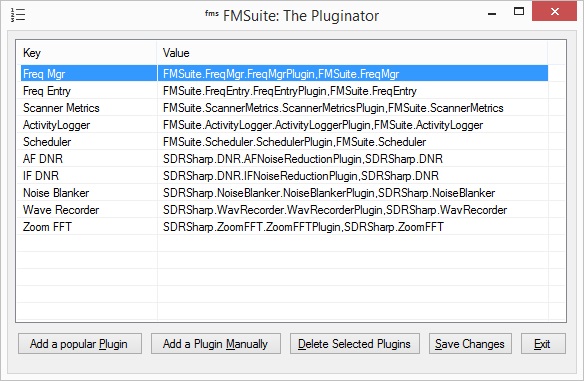584x381 pixels.
Task: Select the IF DNR key
Action: (41, 176)
